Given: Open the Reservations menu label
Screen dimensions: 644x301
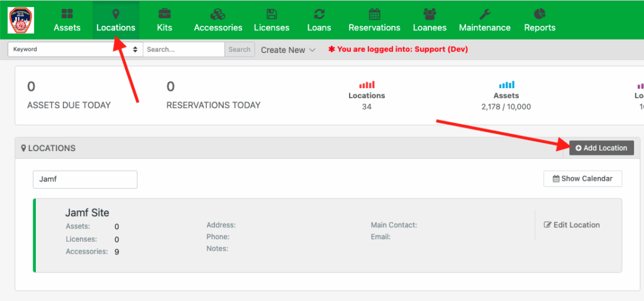Looking at the screenshot, I should point(374,28).
